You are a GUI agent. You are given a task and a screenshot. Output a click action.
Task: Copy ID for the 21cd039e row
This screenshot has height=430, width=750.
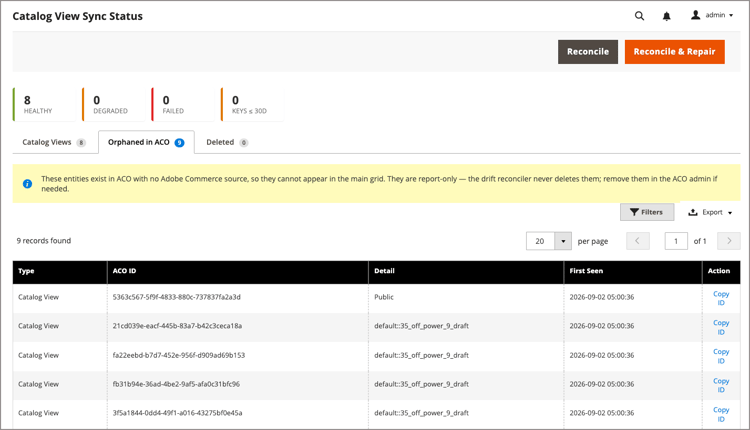(721, 327)
